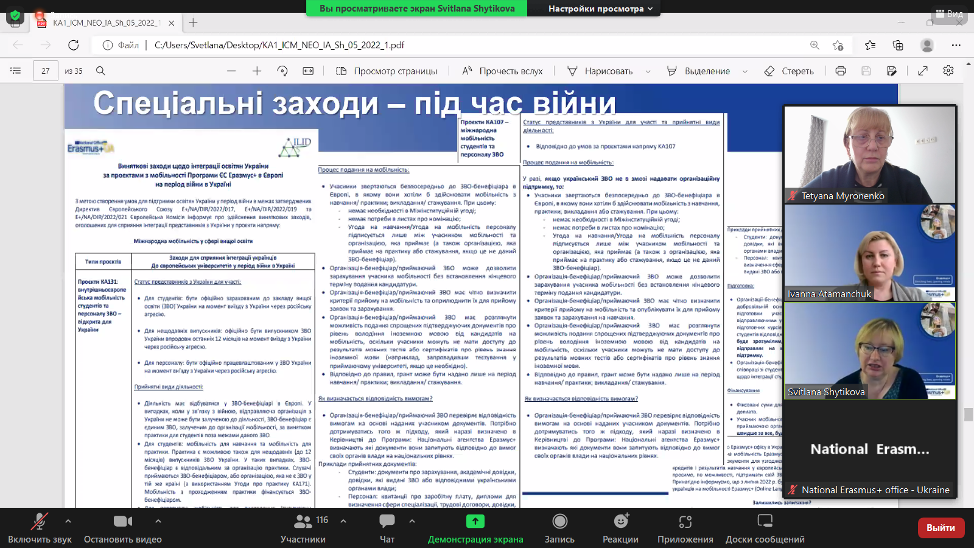Start recording with the Запись button
Screen dimensions: 974x550
[x=559, y=524]
